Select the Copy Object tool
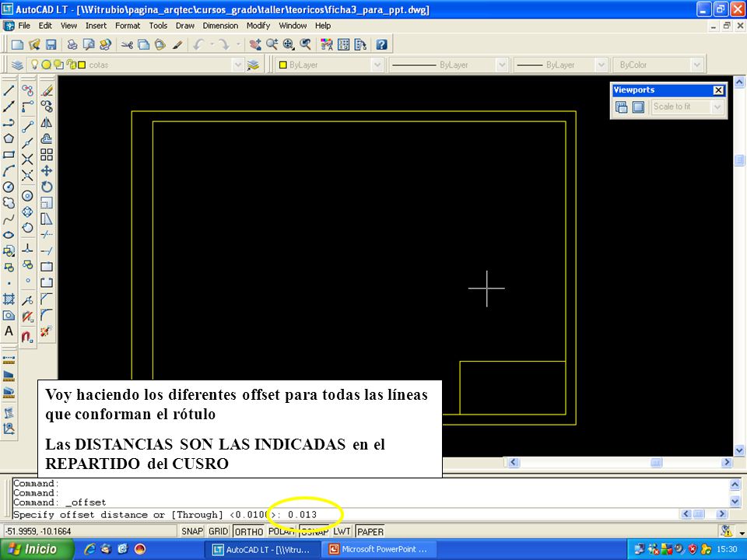 pyautogui.click(x=47, y=107)
